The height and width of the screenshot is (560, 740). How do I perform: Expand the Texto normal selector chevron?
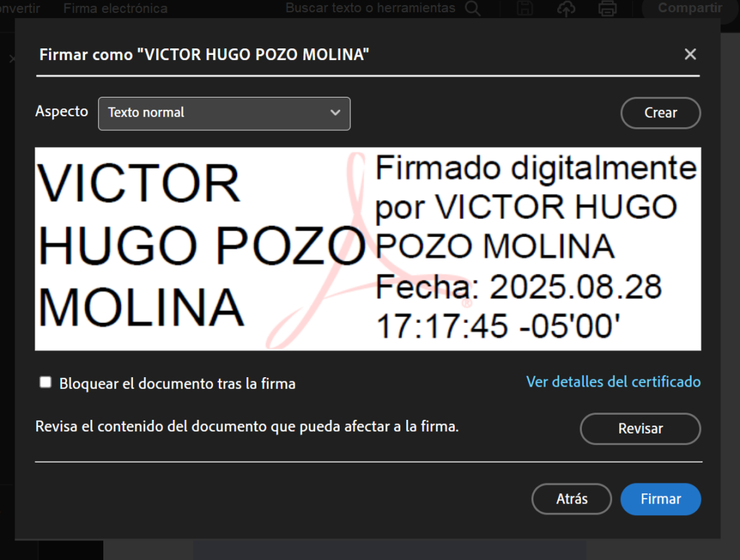coord(335,113)
